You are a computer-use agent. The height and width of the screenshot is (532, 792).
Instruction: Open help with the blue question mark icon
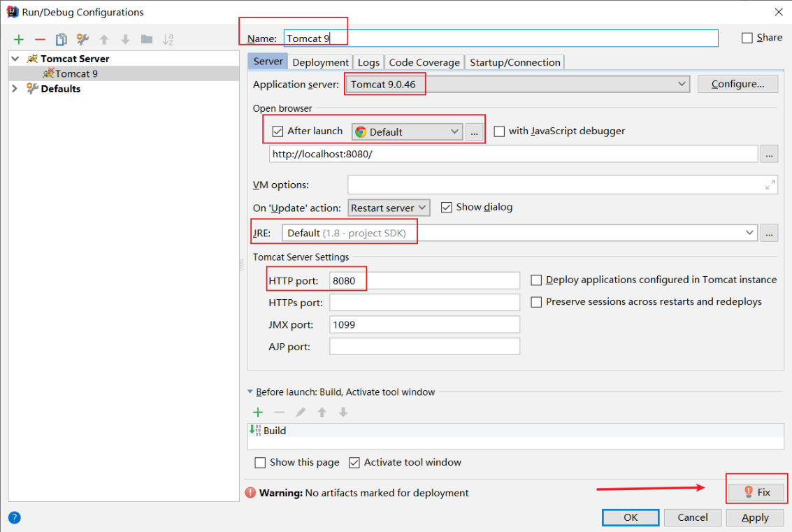point(15,517)
